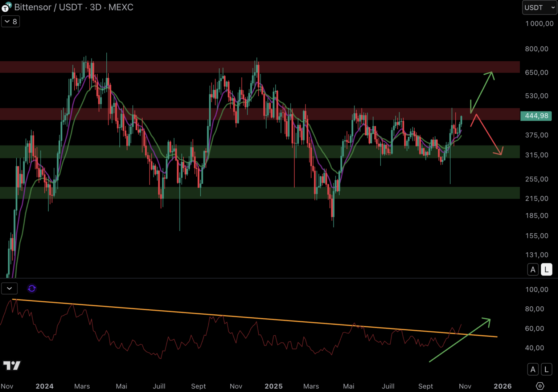
Task: Select the green arrow in the oscillator pane
Action: (x=459, y=340)
